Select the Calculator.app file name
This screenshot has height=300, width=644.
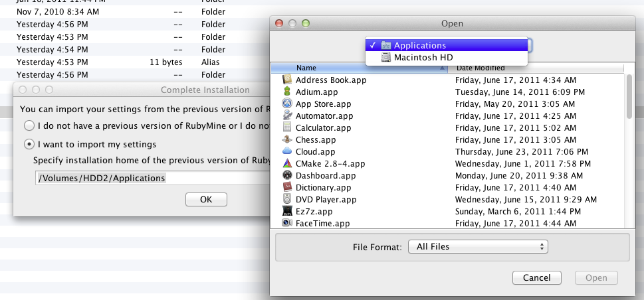324,127
